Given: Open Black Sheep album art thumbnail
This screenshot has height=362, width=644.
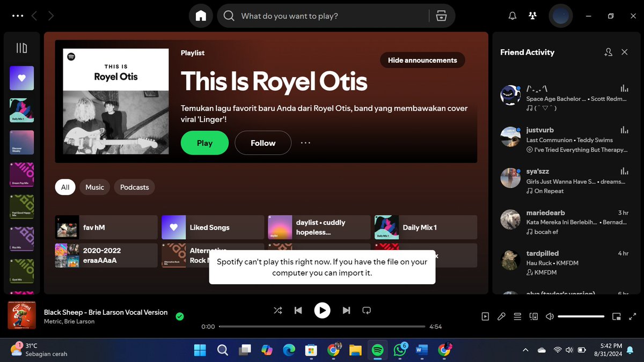Looking at the screenshot, I should coord(21,315).
